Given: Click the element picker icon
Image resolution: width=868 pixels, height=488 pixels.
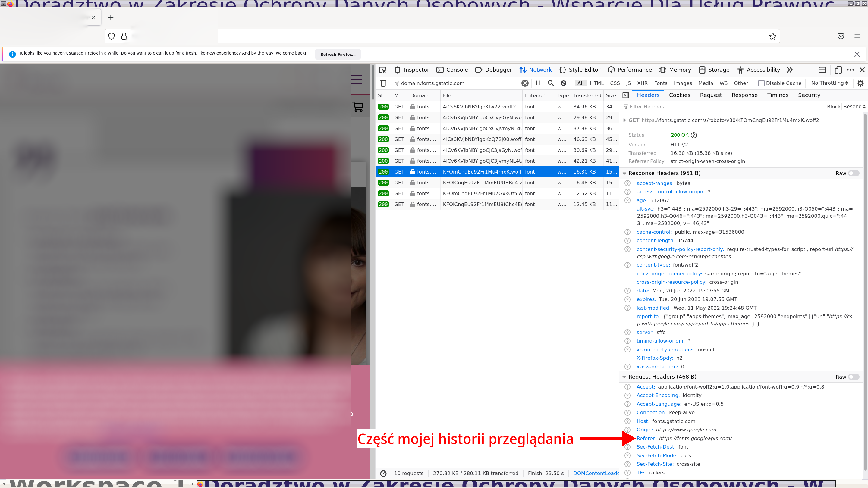Looking at the screenshot, I should coord(382,70).
